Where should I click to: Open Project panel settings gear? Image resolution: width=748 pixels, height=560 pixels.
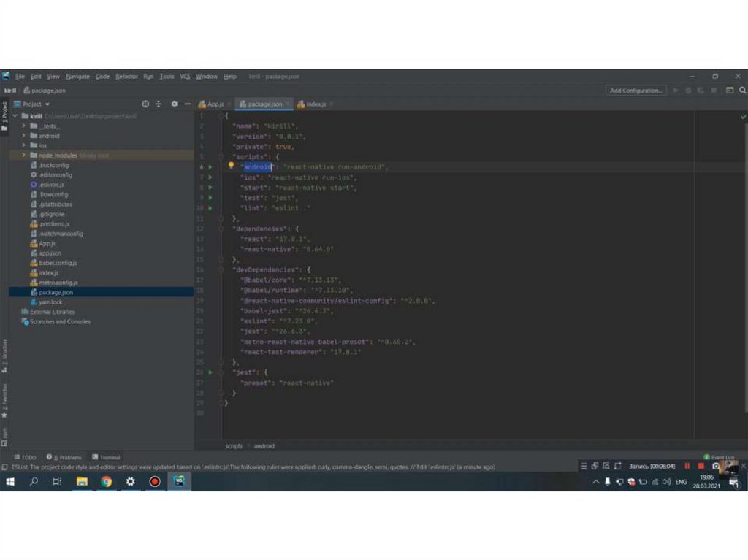(x=174, y=104)
